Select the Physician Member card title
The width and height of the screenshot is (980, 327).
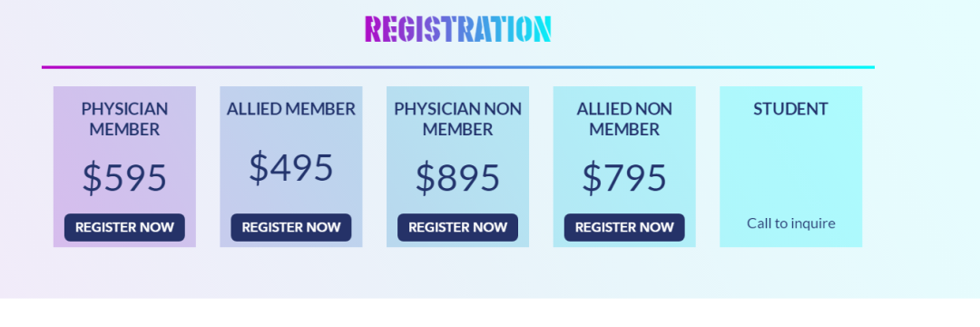(x=124, y=119)
